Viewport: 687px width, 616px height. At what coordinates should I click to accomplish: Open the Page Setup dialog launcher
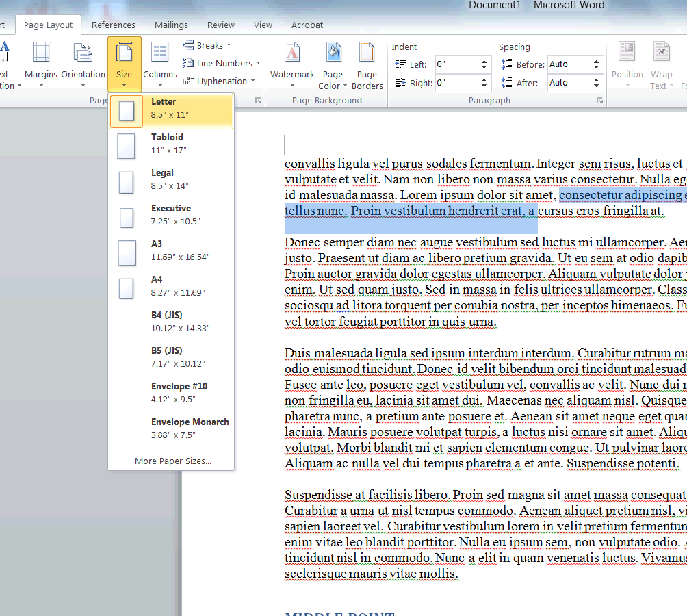point(259,101)
